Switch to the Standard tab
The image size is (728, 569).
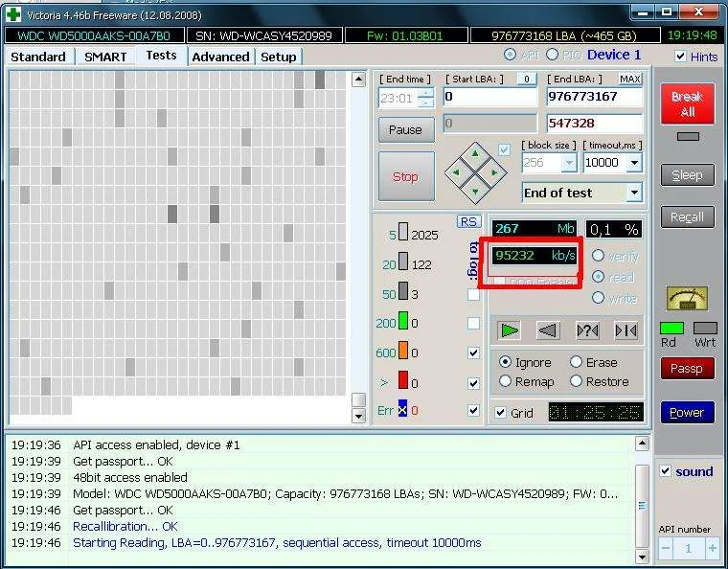pyautogui.click(x=38, y=57)
